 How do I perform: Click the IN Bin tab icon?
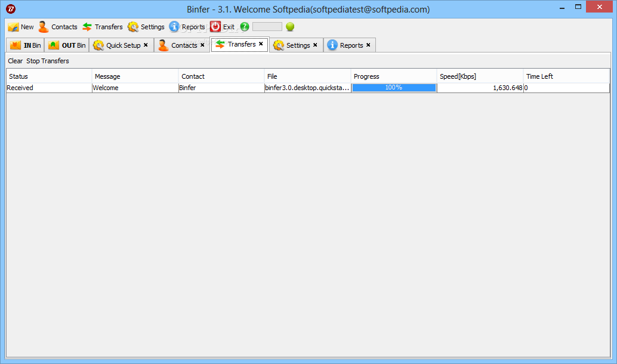click(x=16, y=45)
